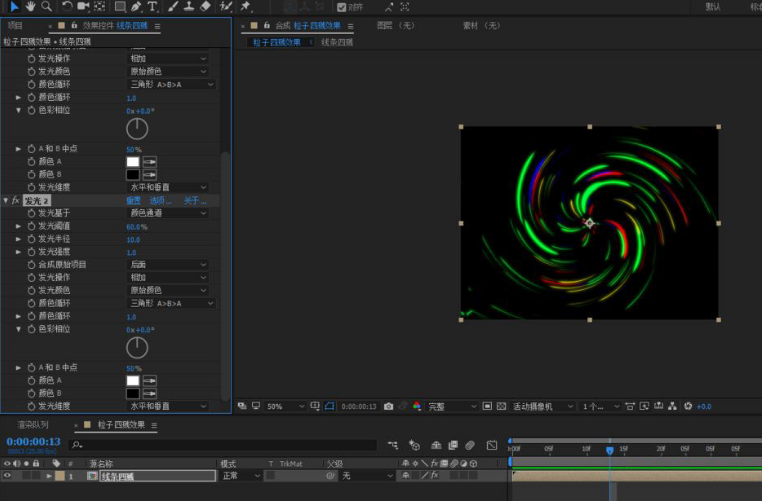Viewport: 762px width, 501px height.
Task: Select the Type (T) tool
Action: [152, 6]
